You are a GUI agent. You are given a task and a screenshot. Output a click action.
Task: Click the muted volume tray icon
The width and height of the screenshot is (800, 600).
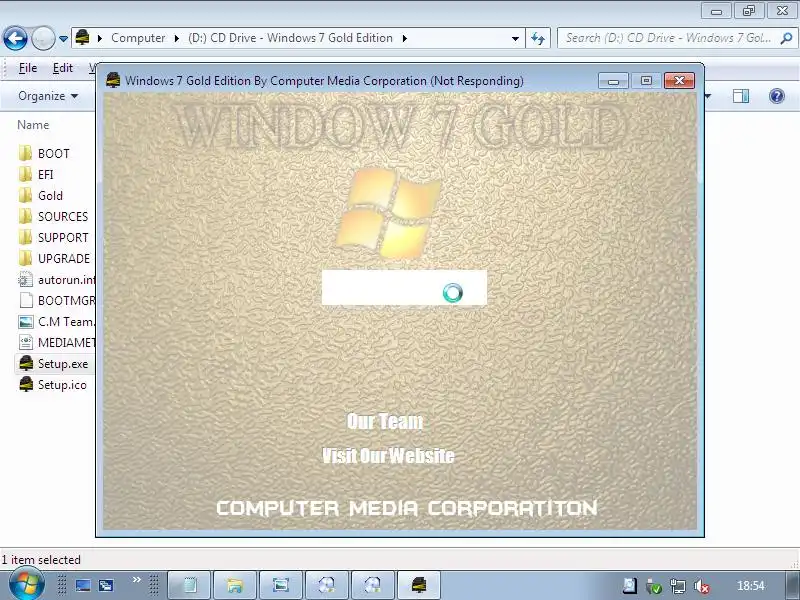coord(702,586)
